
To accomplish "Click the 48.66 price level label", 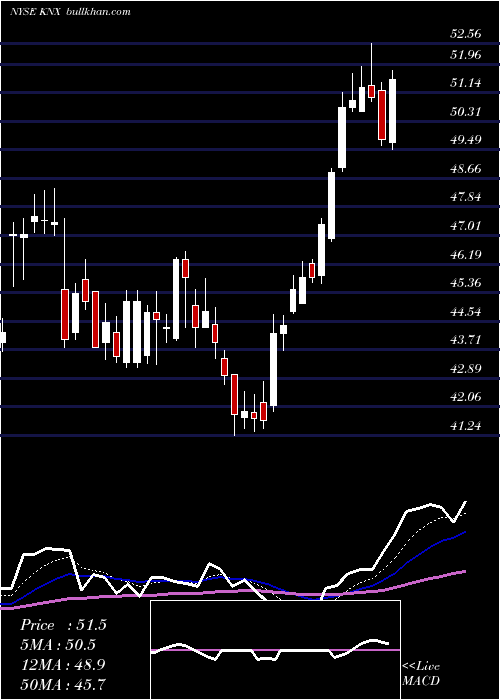I will click(466, 168).
